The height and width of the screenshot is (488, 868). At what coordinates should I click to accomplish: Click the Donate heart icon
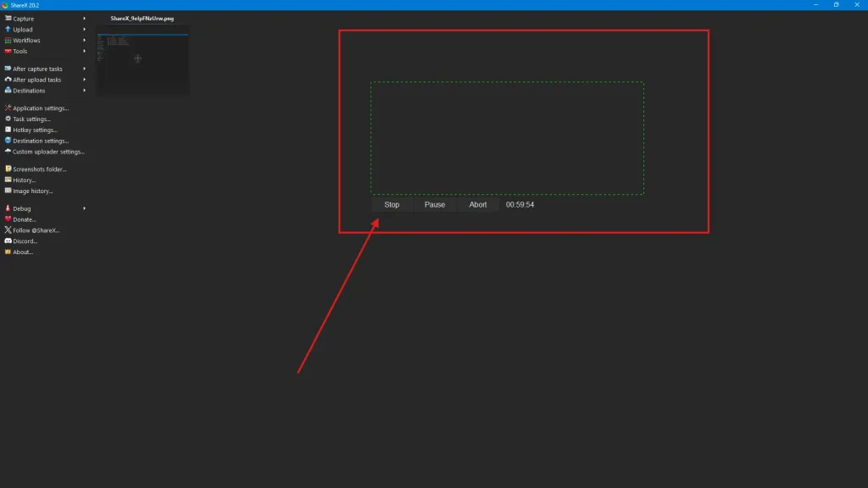(x=8, y=219)
